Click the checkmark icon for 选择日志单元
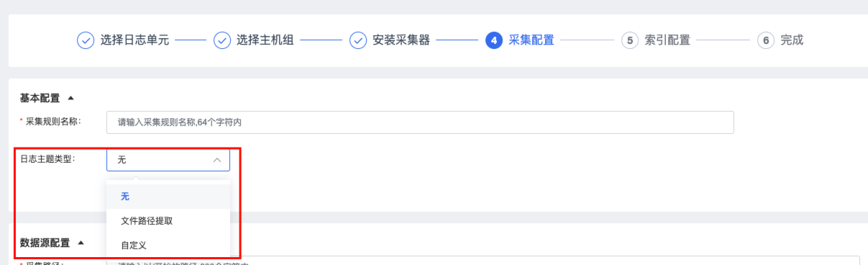 [x=85, y=40]
